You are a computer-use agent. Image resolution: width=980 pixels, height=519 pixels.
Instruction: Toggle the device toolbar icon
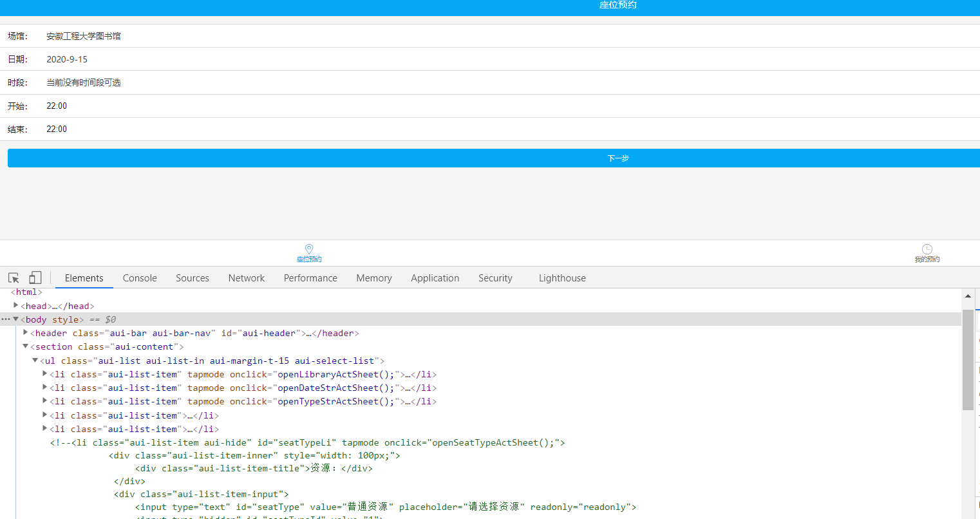[35, 278]
